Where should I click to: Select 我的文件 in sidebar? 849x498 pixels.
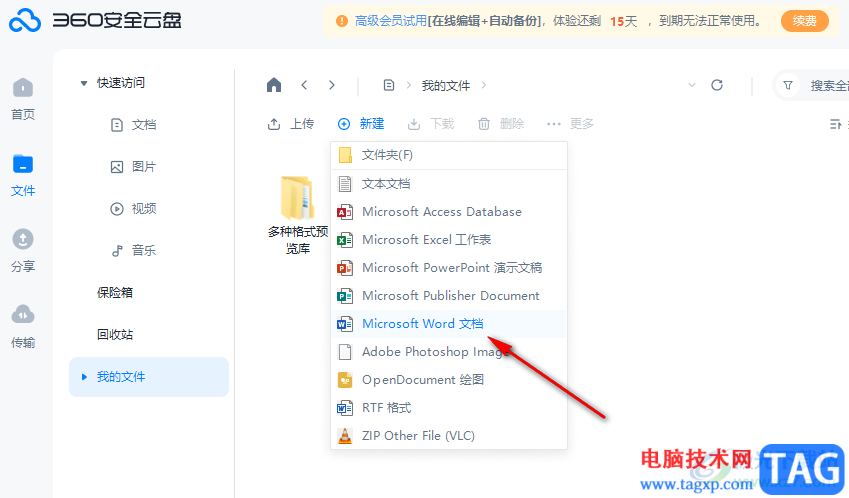click(149, 377)
